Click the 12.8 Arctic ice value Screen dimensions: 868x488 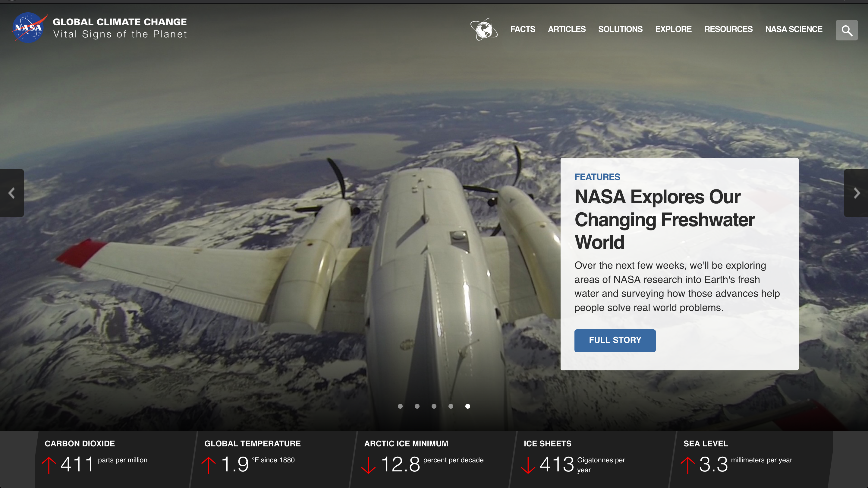tap(400, 464)
